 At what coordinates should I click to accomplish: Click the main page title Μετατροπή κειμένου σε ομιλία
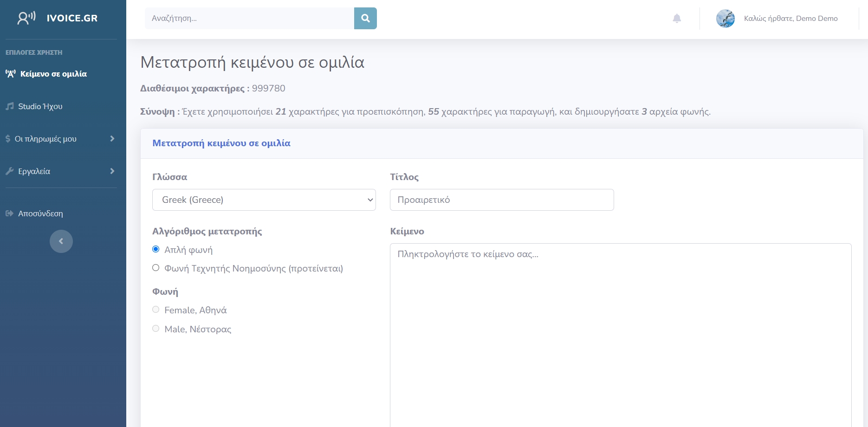tap(252, 62)
